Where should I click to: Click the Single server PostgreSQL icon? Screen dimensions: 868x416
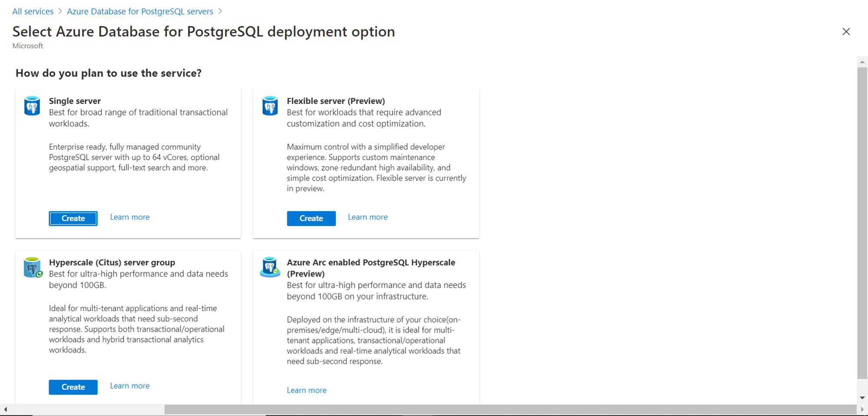[32, 106]
